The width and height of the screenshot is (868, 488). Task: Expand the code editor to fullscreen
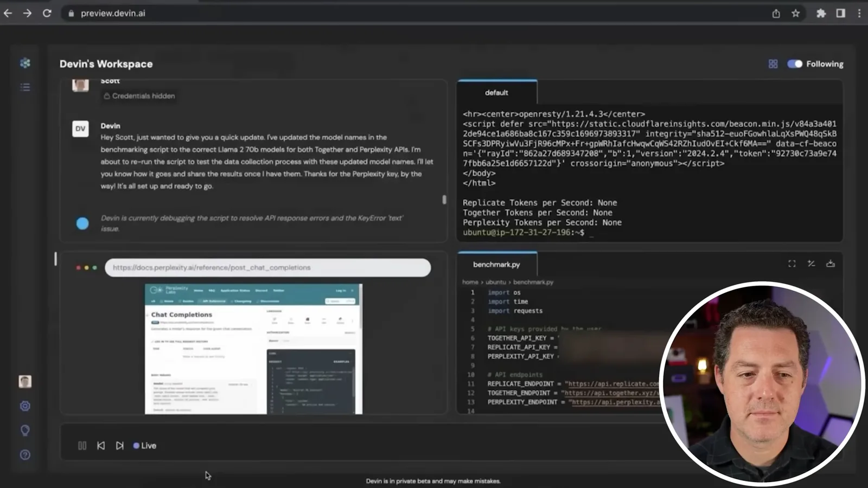point(792,264)
